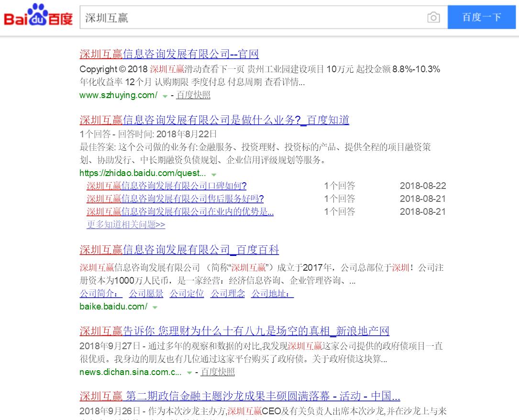Jump to 公司简介 section link
Image resolution: width=519 pixels, height=420 pixels.
(100, 294)
